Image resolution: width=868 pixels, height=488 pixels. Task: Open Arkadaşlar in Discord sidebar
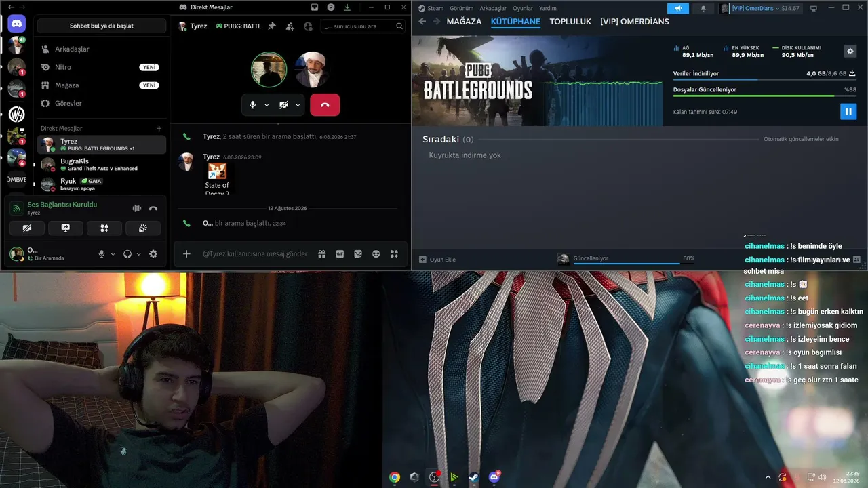click(x=102, y=49)
